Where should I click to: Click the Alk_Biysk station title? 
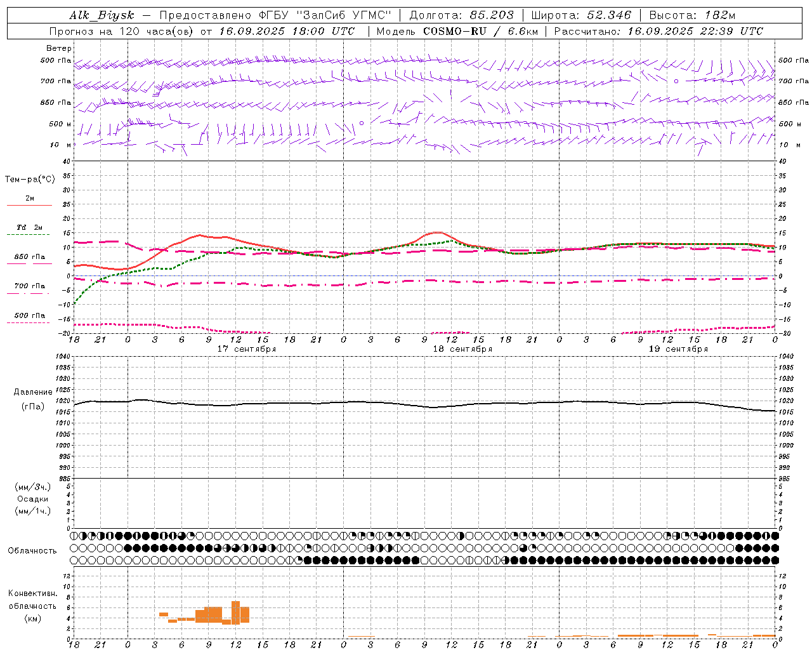[x=101, y=15]
